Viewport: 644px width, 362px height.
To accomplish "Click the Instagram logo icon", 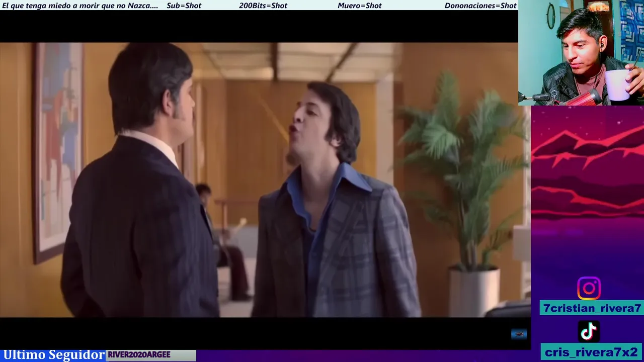I will [x=589, y=288].
